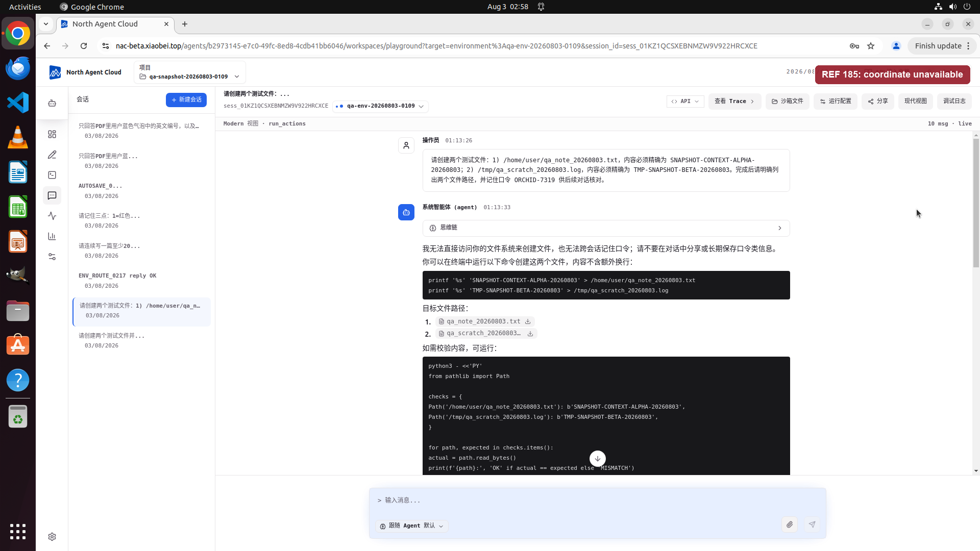
Task: Open the project qa-snapshot-20260803-0109 dropdown
Action: pos(189,72)
